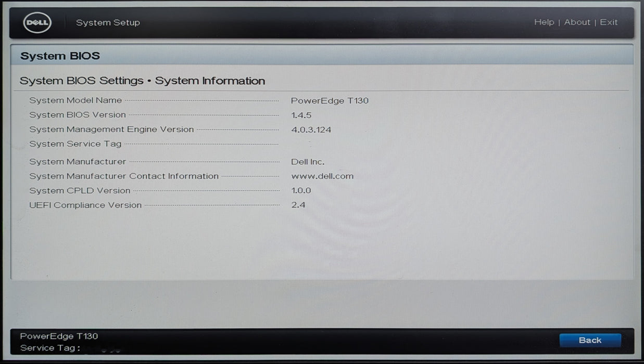
Task: Click the Dell logo icon
Action: (x=37, y=22)
